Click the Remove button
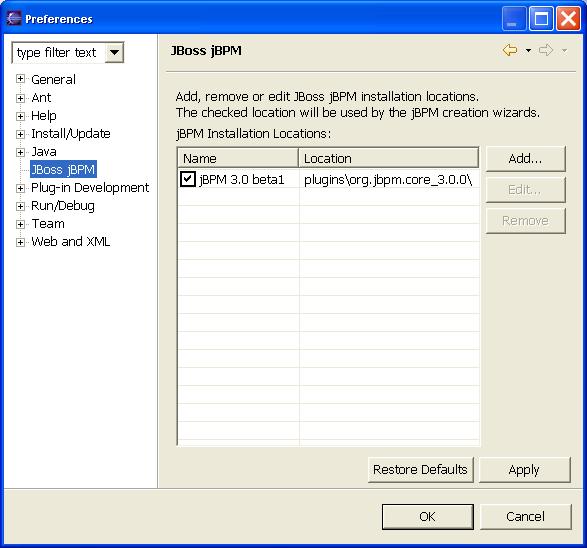 (x=525, y=221)
